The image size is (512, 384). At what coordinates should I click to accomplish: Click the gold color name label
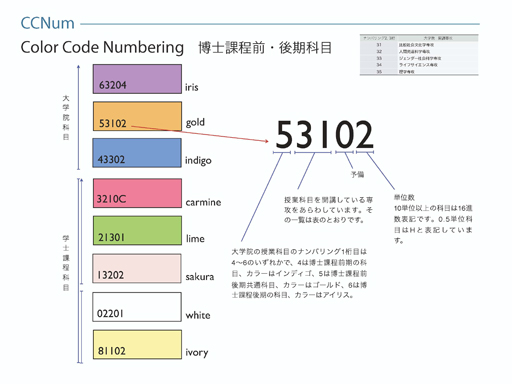click(x=195, y=123)
